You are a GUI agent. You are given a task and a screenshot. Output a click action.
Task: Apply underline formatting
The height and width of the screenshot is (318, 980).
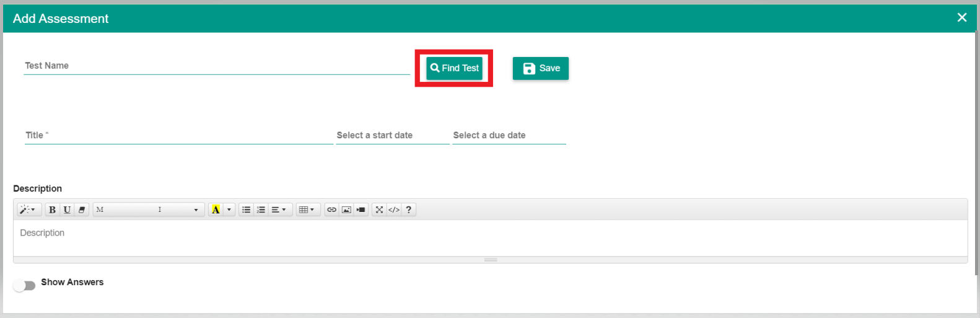coord(67,210)
